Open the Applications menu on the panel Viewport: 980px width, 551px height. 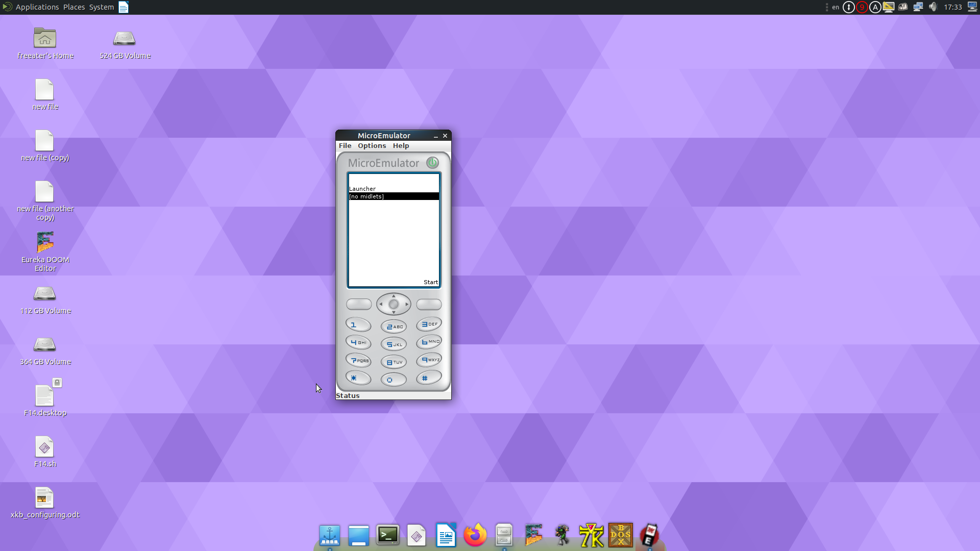click(37, 7)
